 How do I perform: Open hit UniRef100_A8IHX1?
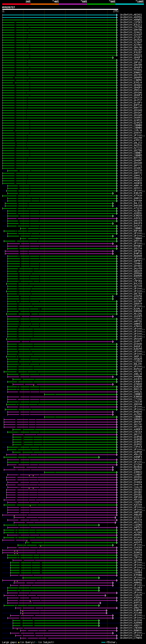131,15
